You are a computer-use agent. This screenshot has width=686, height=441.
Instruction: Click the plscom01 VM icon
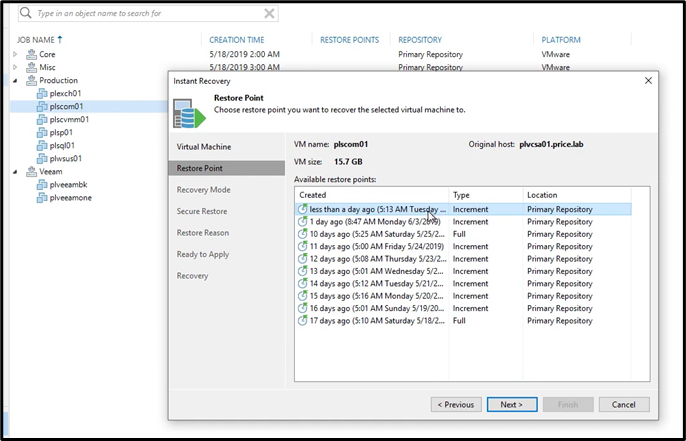click(x=42, y=106)
